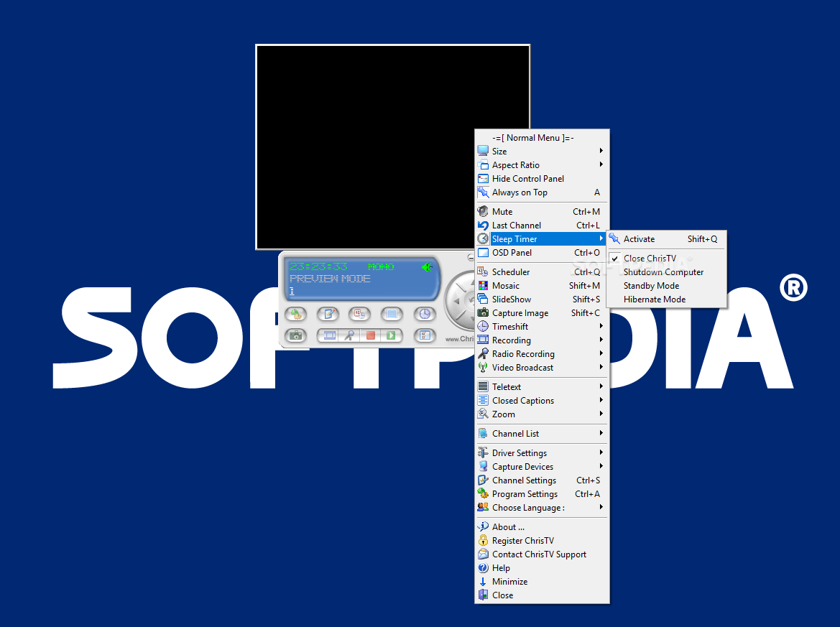Screen dimensions: 840x627
Task: Start SlideShow from the menu
Action: [542, 299]
